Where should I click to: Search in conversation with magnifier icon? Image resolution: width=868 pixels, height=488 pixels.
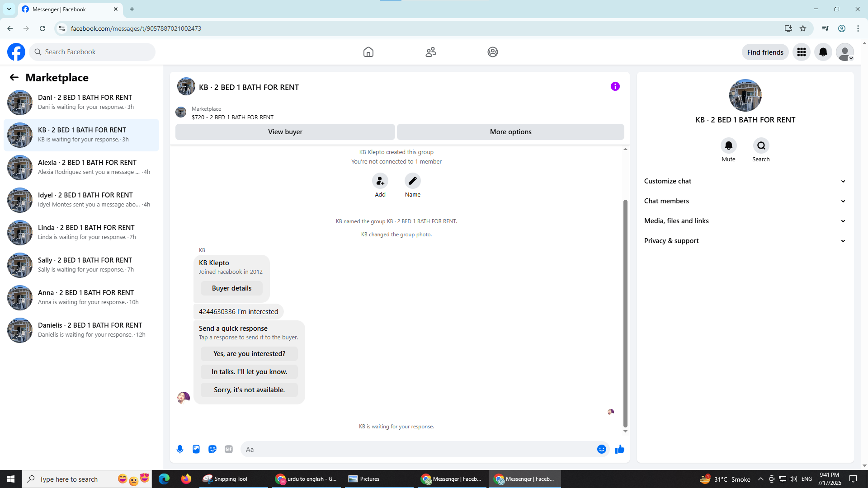tap(761, 145)
